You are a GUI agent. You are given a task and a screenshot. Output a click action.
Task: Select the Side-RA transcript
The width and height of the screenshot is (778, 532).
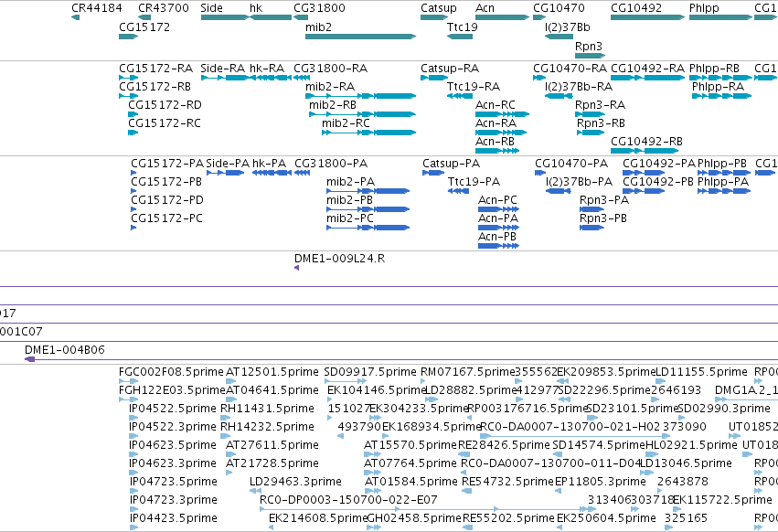(x=225, y=78)
